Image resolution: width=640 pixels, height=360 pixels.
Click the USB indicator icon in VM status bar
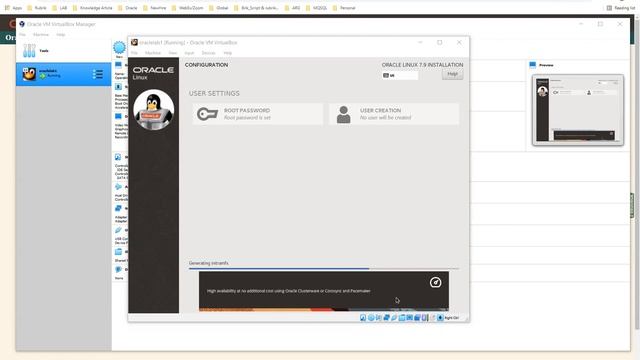394,318
